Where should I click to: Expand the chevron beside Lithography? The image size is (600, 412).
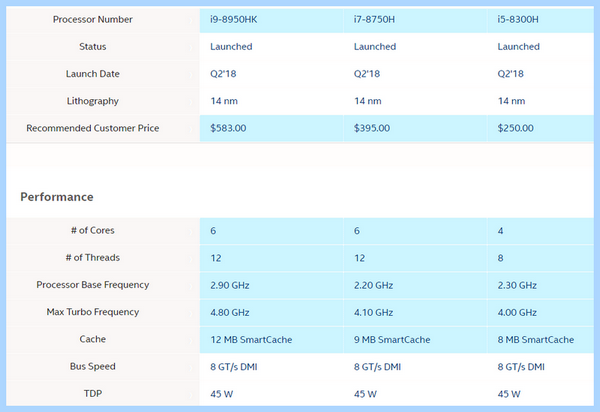tap(191, 102)
